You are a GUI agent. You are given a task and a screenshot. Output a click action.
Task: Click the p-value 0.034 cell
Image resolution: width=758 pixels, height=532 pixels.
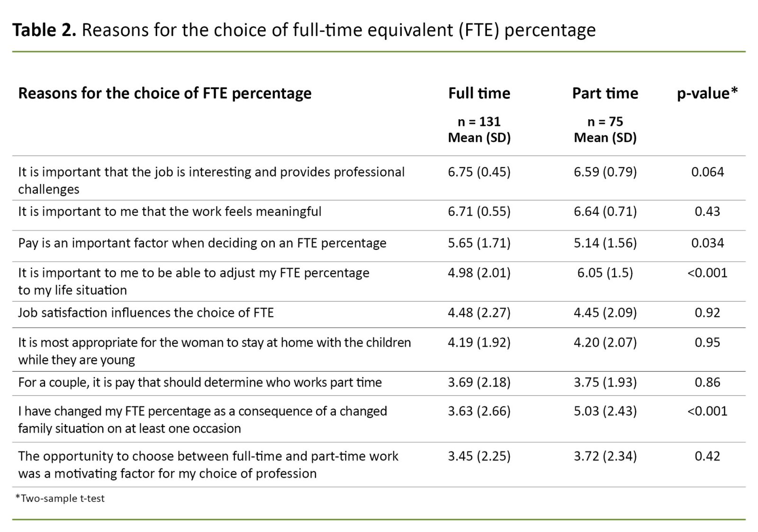[x=707, y=243]
